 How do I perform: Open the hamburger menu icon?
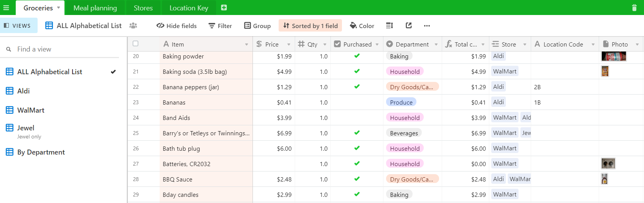click(x=6, y=8)
